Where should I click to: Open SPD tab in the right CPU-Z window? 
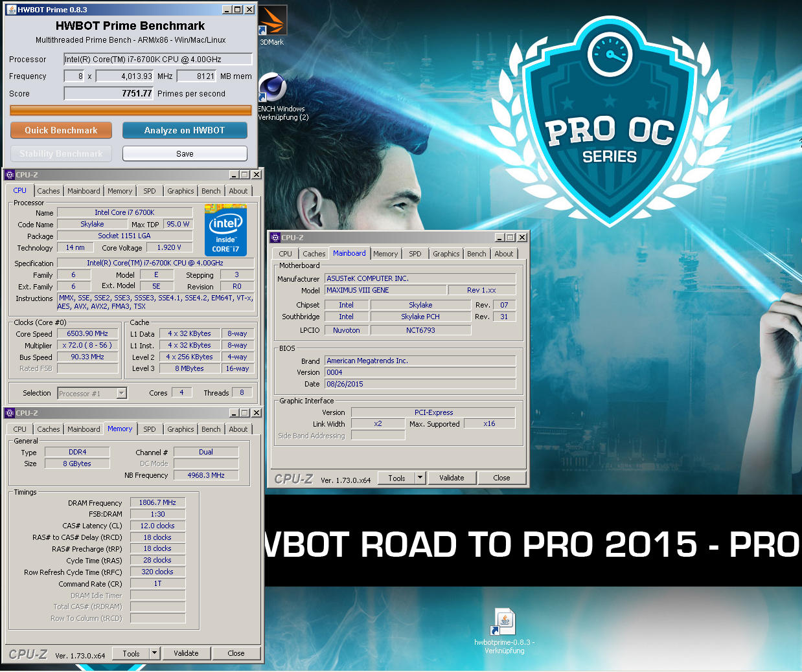[415, 254]
